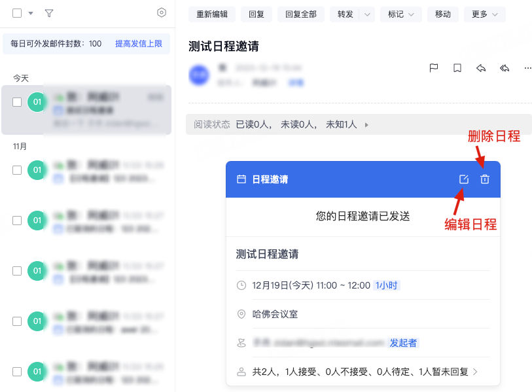Expand attendee response details chevron
Screen dimensions: 532x392
[475, 372]
